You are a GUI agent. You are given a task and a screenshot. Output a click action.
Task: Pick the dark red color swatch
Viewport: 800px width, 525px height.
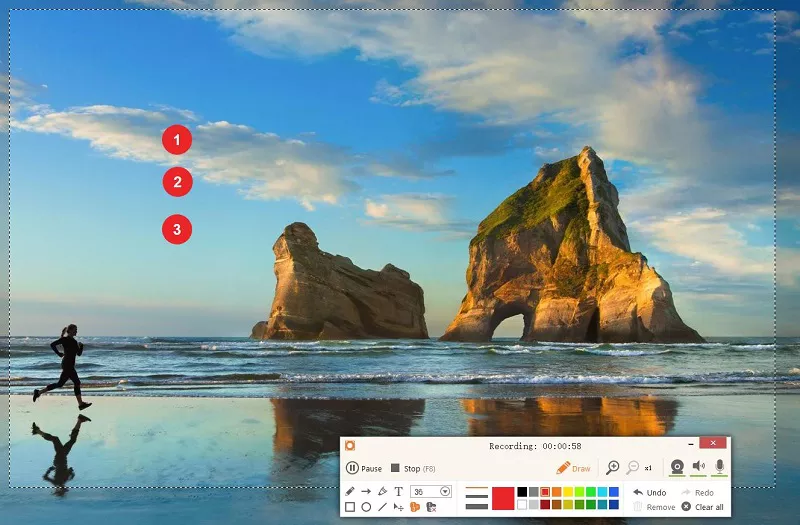[x=545, y=505]
